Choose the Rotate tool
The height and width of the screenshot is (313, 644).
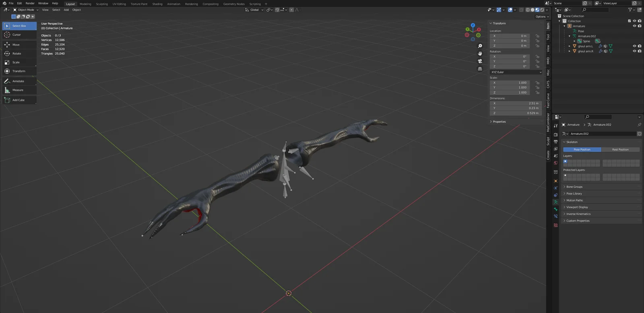[x=19, y=54]
